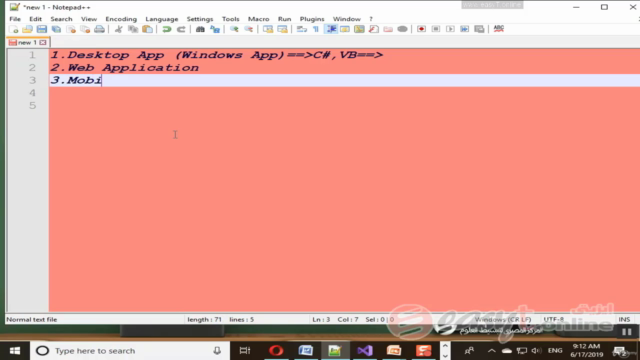
Task: Click line 1 text 'Desktop App (Windows App)'
Action: click(x=176, y=55)
